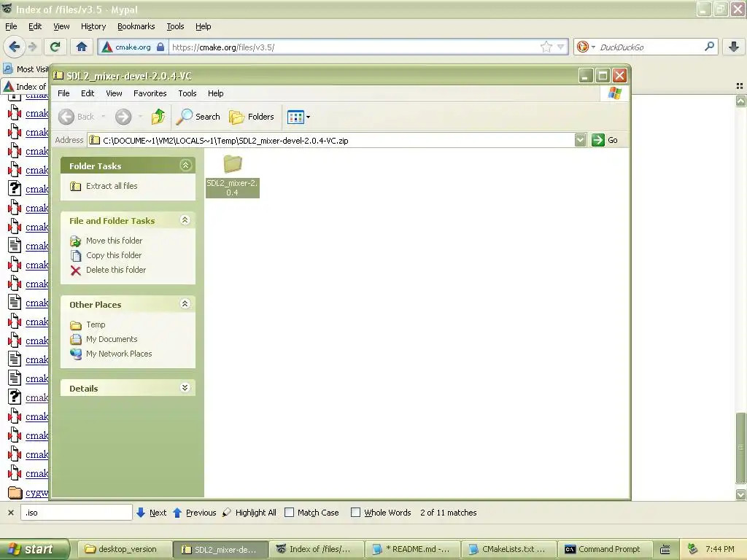Click scroll down arrow of Mypal page

coord(740,494)
